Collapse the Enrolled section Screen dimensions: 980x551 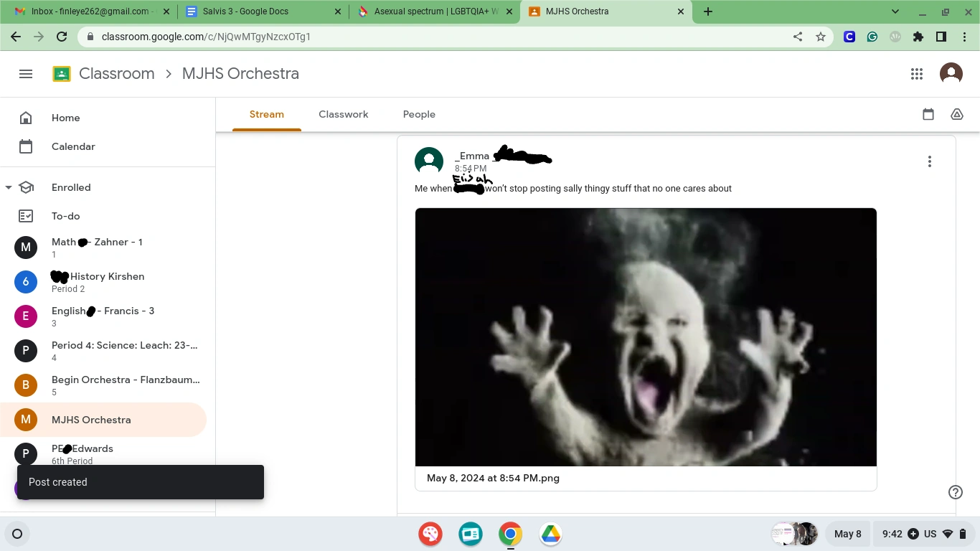[x=9, y=187]
